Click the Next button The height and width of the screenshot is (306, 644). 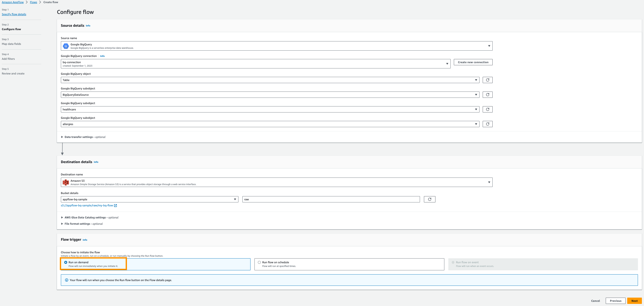(x=634, y=301)
